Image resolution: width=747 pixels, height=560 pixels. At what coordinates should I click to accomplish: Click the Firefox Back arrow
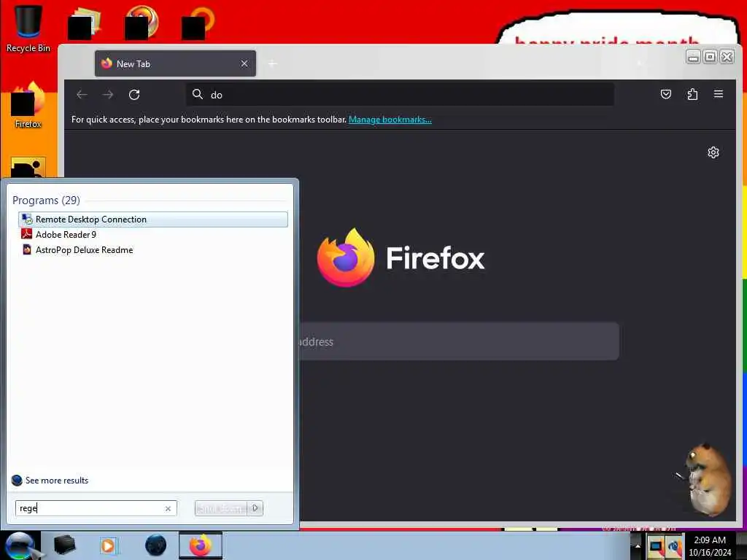click(x=82, y=95)
